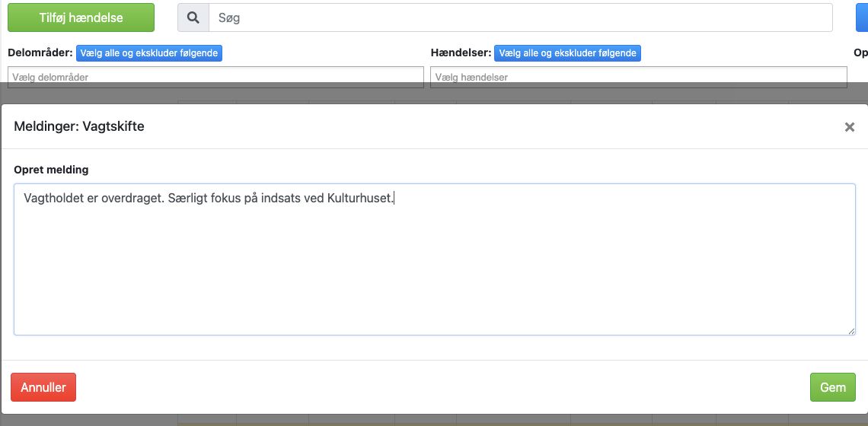This screenshot has width=868, height=426.
Task: Open the Vælg delområder selector
Action: tap(216, 77)
